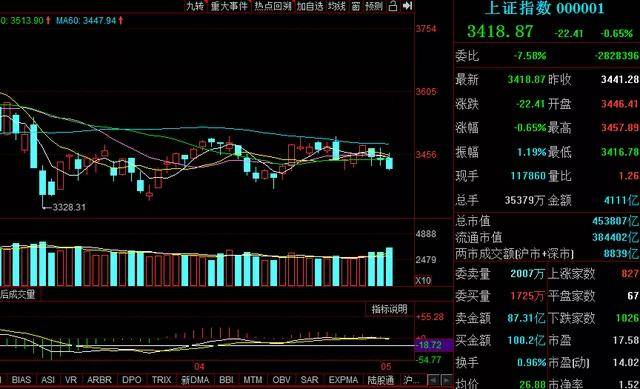The image size is (640, 389).
Task: Select the 后成交量 volume label tab
Action: (x=18, y=294)
